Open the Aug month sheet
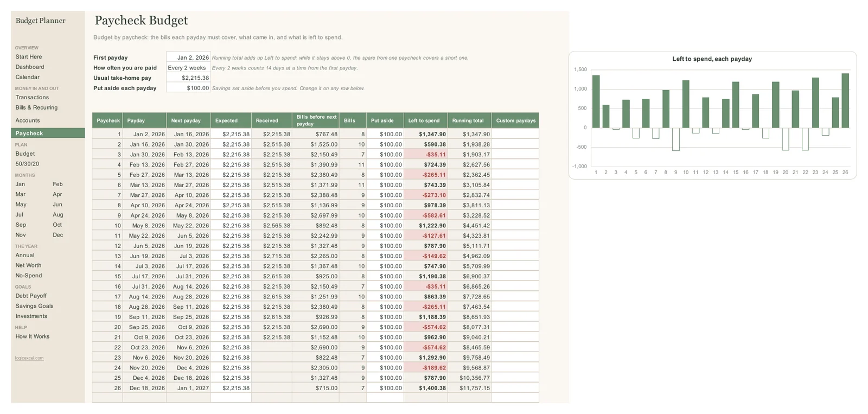 pyautogui.click(x=58, y=214)
